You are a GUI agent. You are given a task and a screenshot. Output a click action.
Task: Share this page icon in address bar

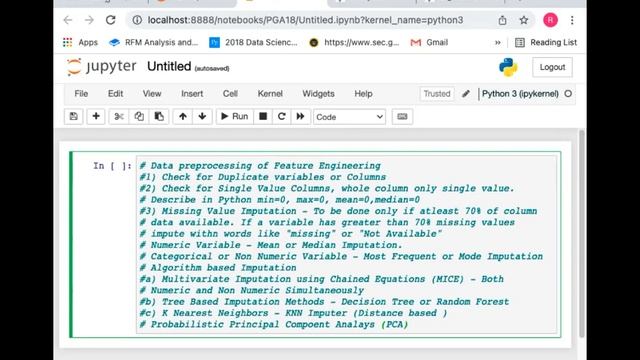(x=502, y=20)
